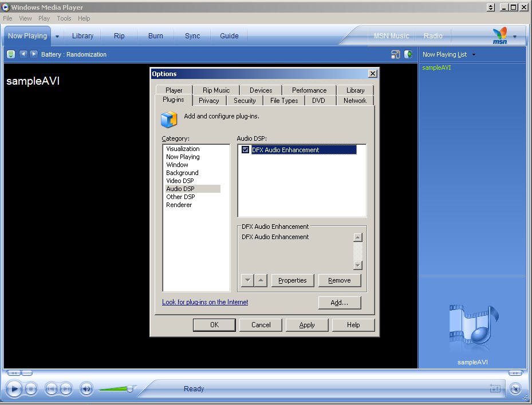Select the Library tab in Options dialog
Image resolution: width=532 pixels, height=405 pixels.
click(355, 90)
